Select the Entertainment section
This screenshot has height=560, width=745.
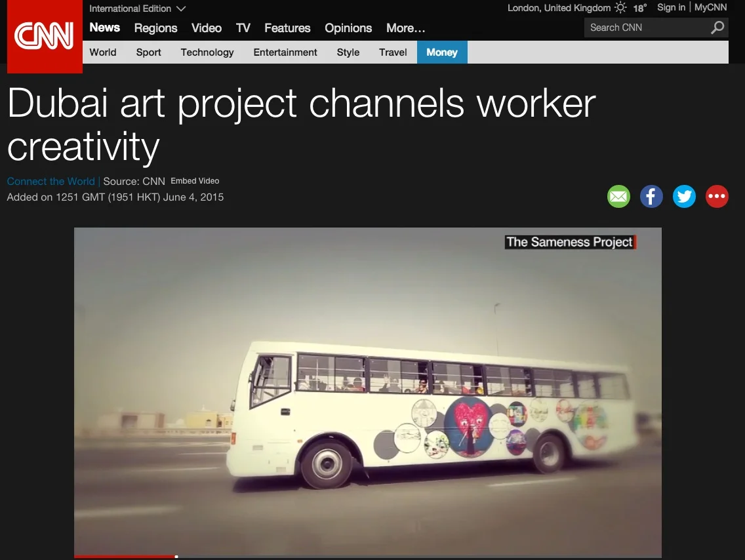[x=285, y=52]
